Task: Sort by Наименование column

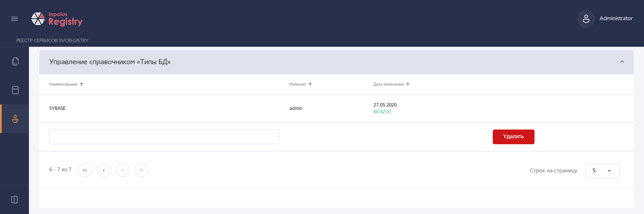Action: (66, 84)
